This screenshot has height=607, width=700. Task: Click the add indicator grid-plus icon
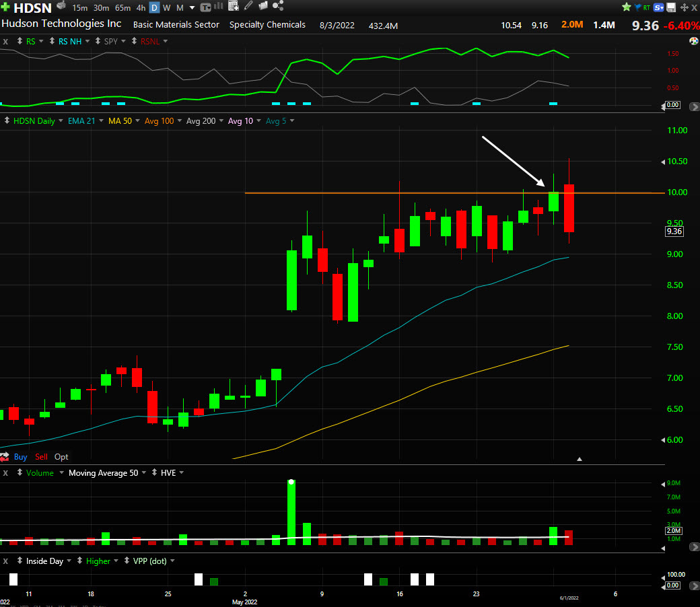[234, 6]
